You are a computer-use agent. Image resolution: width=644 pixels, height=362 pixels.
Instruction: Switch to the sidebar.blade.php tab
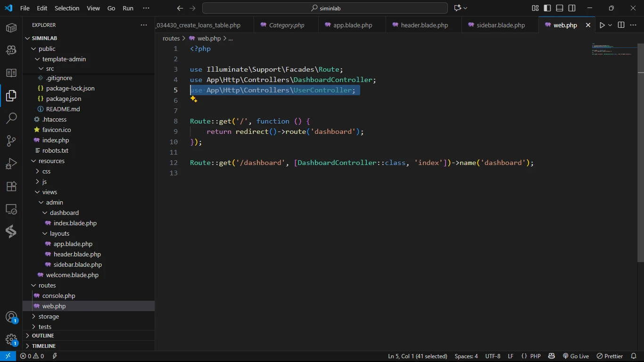[x=500, y=25]
